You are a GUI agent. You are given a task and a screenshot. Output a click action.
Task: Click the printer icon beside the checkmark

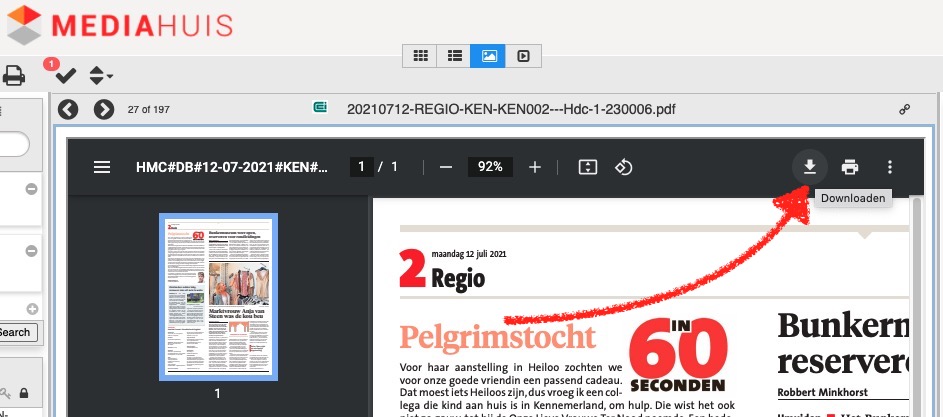tap(13, 75)
